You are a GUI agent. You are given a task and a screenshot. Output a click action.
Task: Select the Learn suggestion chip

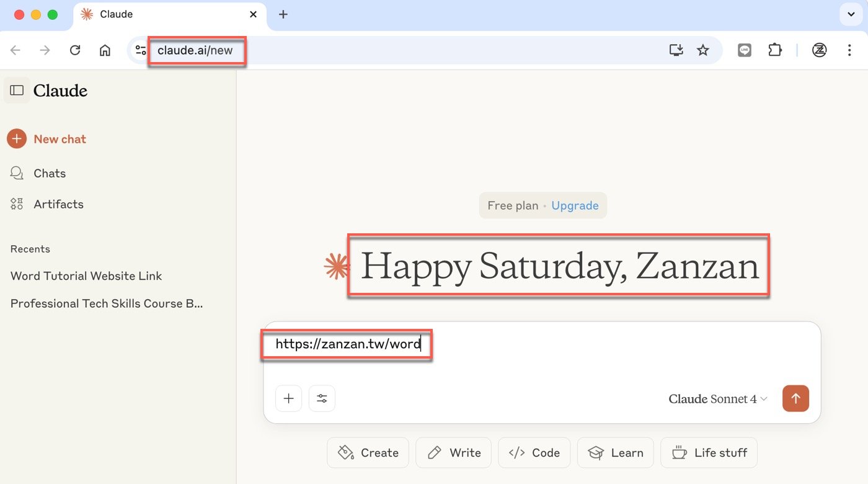[x=615, y=453]
